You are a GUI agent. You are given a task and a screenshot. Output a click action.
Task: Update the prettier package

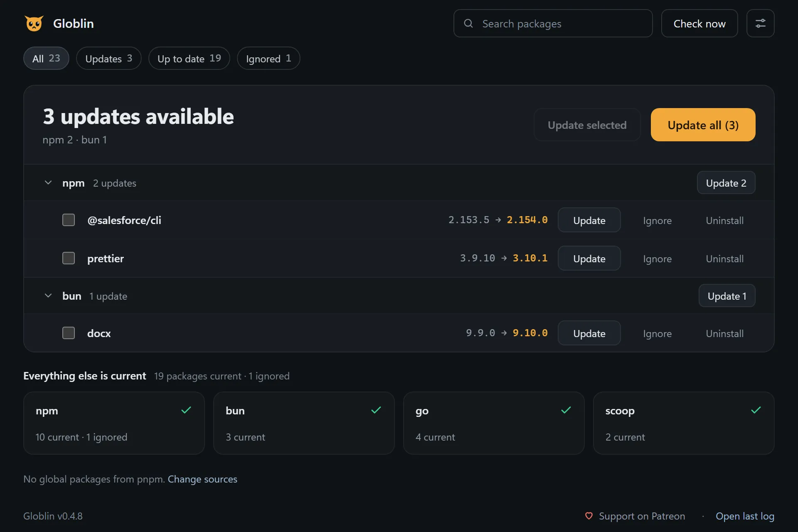tap(589, 258)
